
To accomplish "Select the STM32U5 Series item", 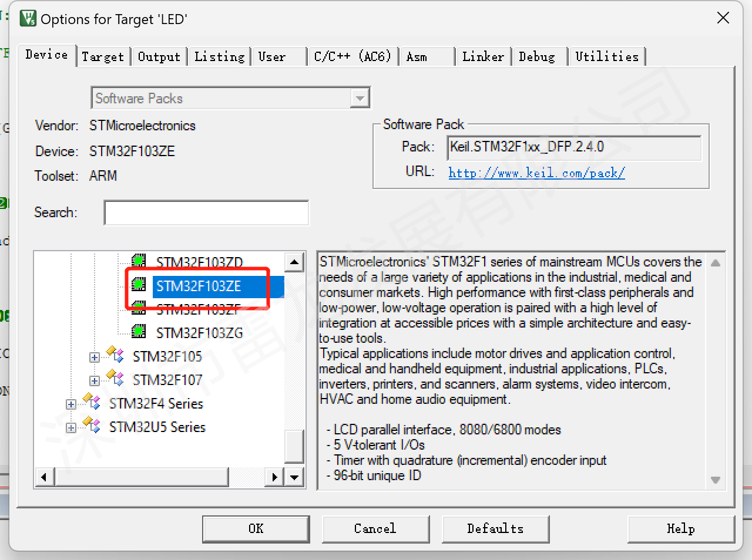I will pos(157,427).
